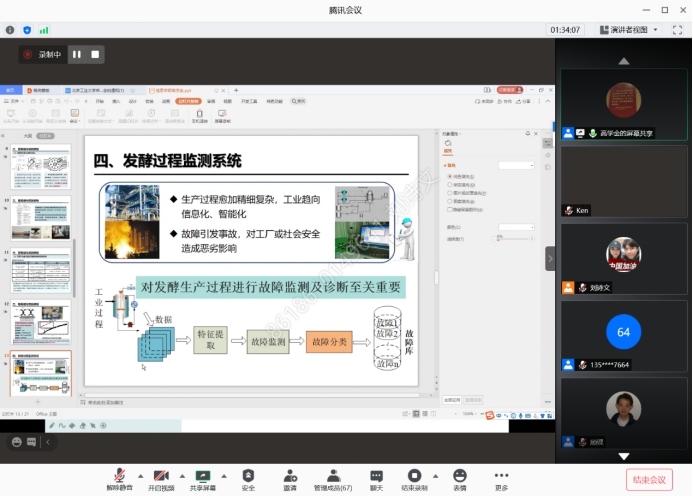Viewport: 693px width, 496px height.
Task: Stop recording with the square button
Action: 95,54
